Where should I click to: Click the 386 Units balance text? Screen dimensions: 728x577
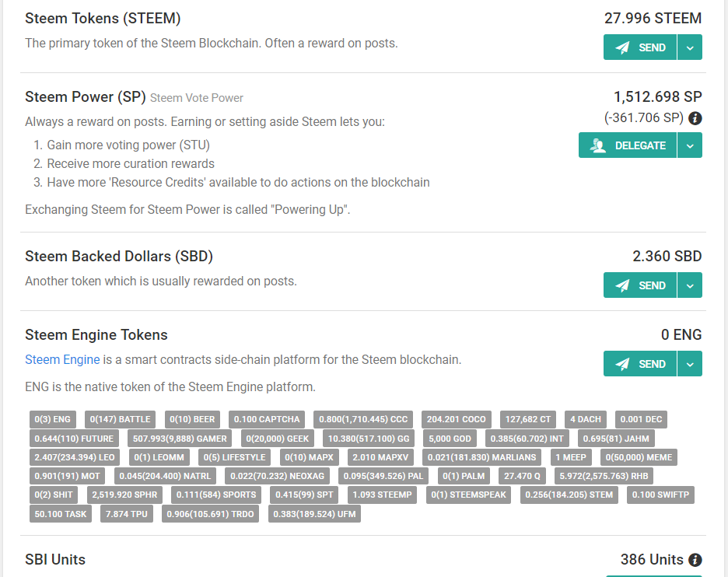(x=652, y=560)
